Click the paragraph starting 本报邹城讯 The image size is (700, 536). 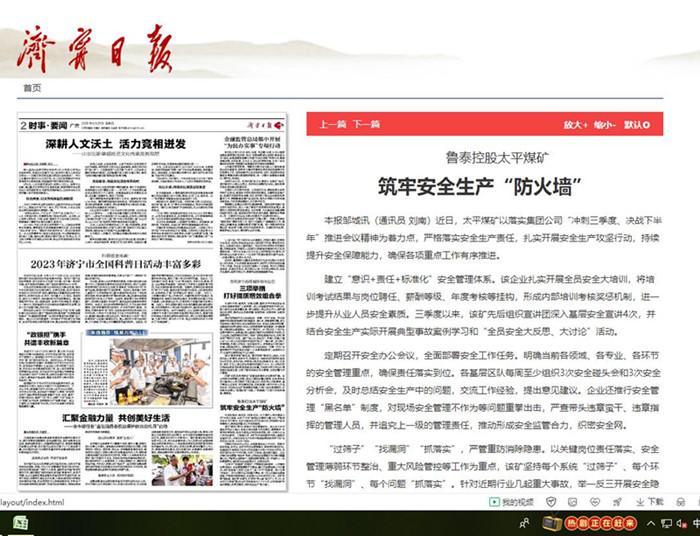484,238
